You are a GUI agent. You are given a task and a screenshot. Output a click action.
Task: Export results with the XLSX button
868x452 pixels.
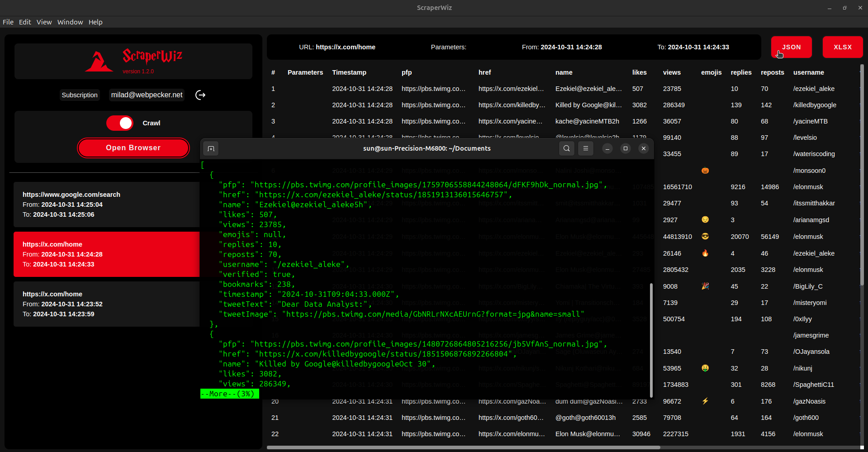pyautogui.click(x=842, y=47)
